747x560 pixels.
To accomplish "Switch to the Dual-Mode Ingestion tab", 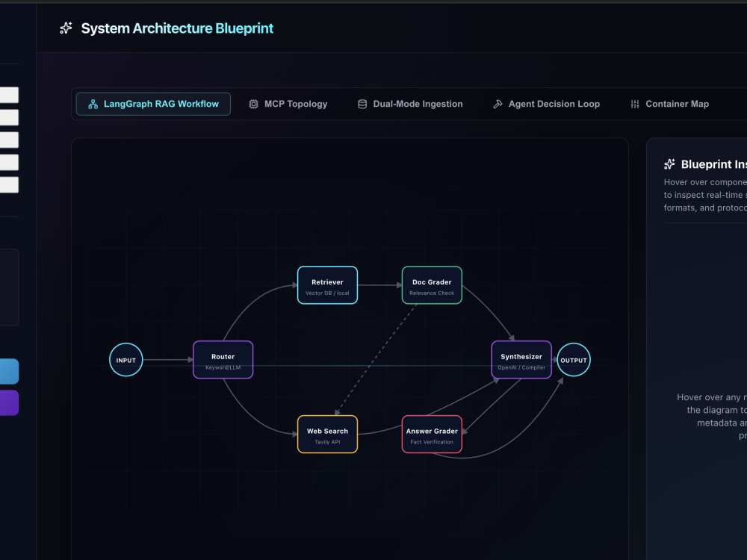I will 410,104.
